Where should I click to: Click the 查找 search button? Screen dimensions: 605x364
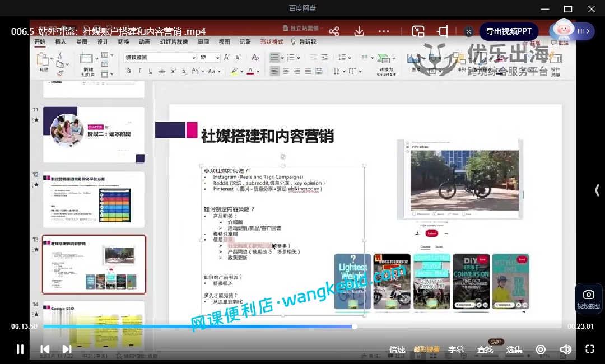coord(485,349)
